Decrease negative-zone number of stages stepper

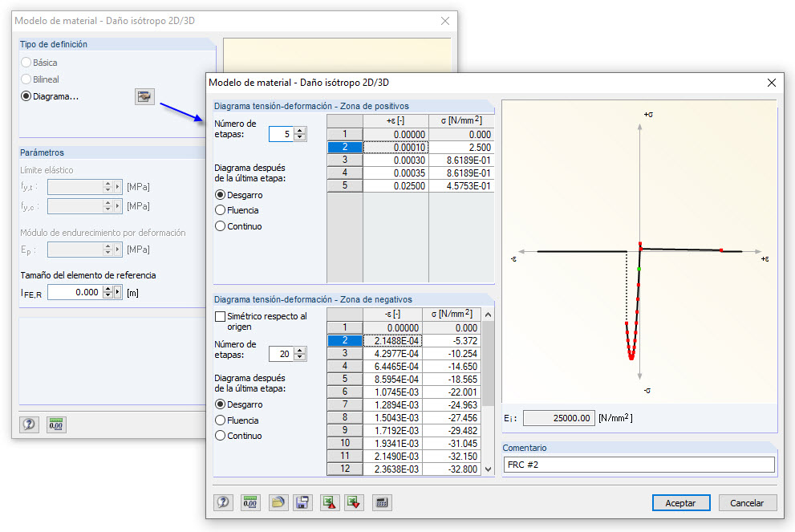click(x=300, y=357)
